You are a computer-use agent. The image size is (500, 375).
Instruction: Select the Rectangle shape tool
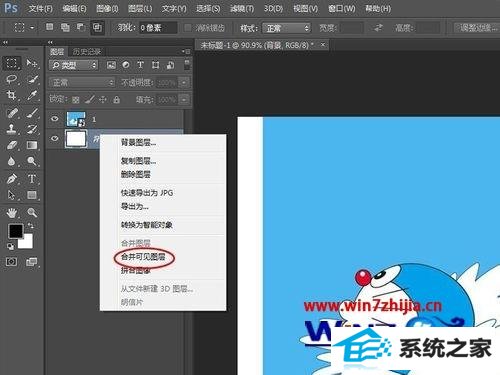[32, 195]
